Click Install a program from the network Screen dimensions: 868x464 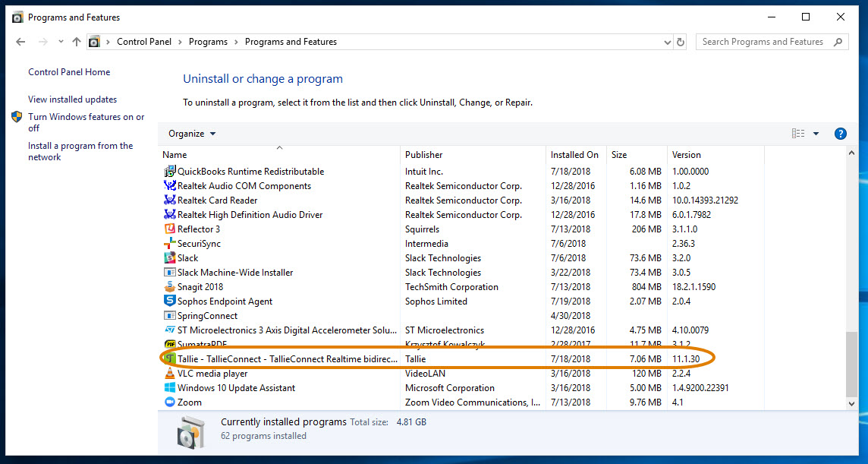coord(81,151)
